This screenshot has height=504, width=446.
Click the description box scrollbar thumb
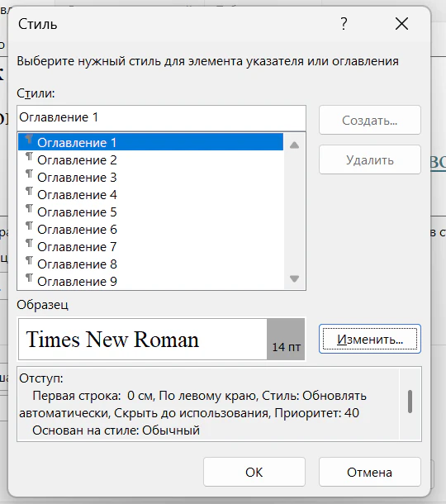click(410, 402)
